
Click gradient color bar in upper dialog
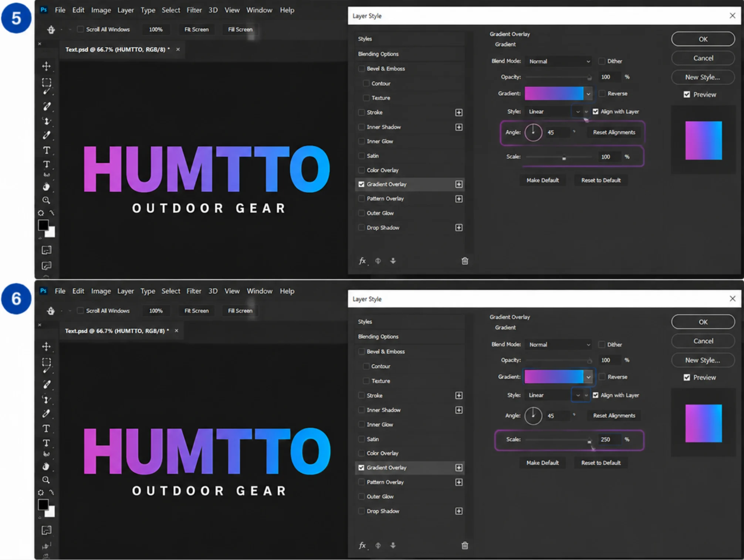tap(554, 94)
